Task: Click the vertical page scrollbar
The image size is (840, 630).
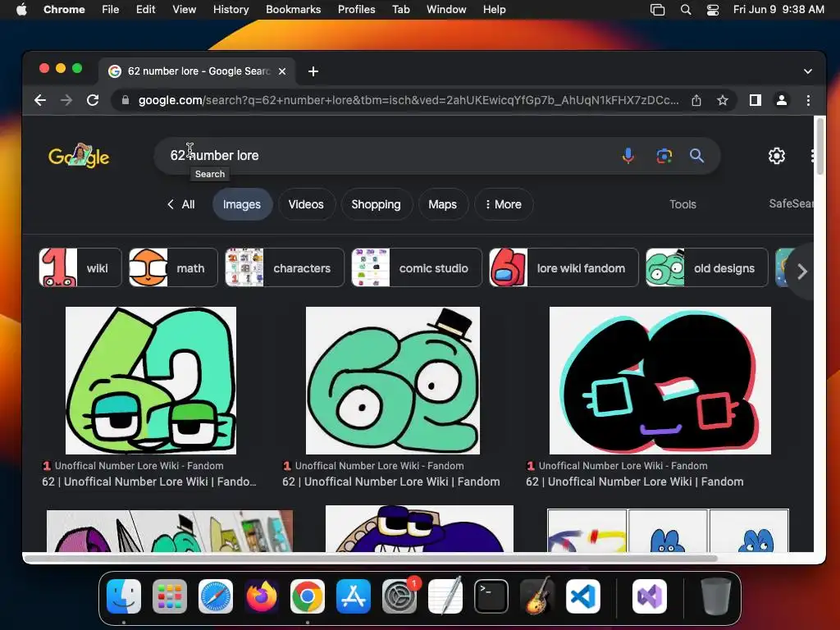Action: [x=819, y=146]
